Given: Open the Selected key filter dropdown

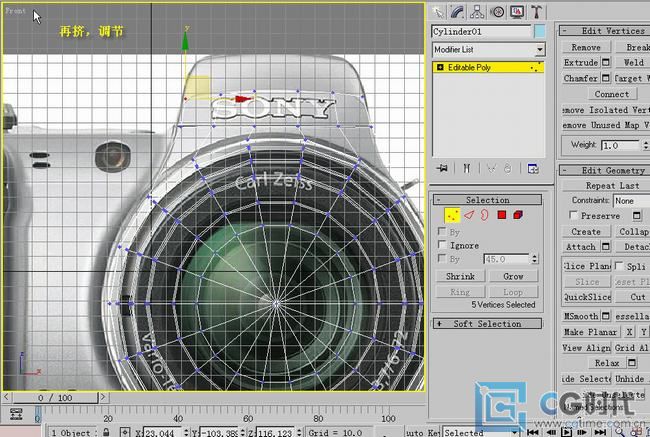Looking at the screenshot, I should tap(481, 432).
